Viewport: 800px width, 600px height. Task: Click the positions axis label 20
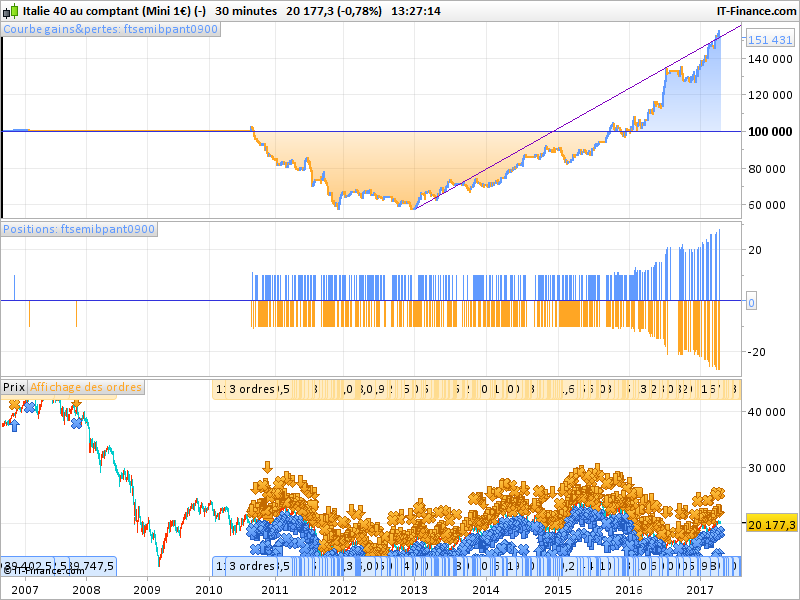(755, 250)
